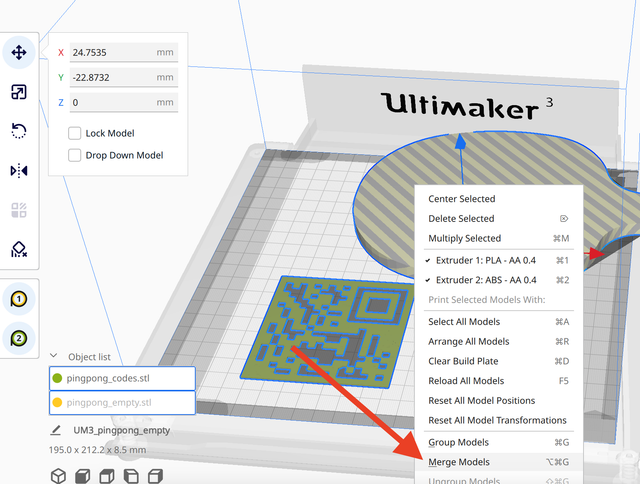
Task: Click the red X-axis move arrow
Action: pyautogui.click(x=597, y=254)
